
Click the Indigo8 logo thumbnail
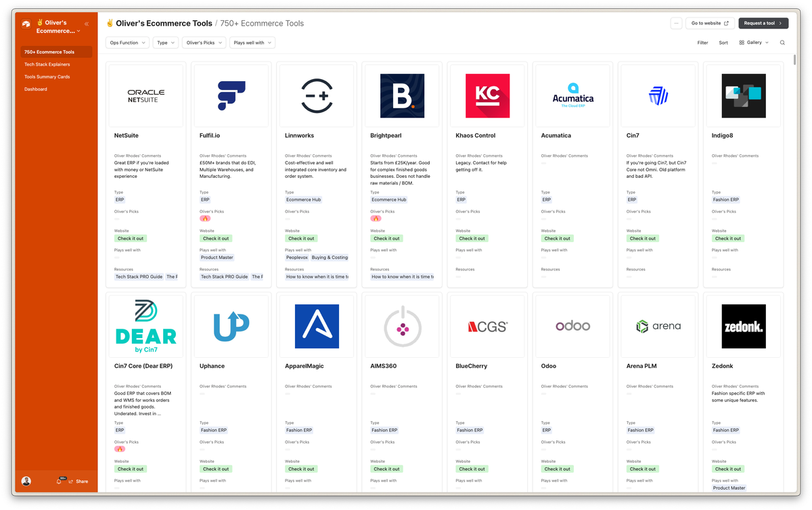pos(743,95)
